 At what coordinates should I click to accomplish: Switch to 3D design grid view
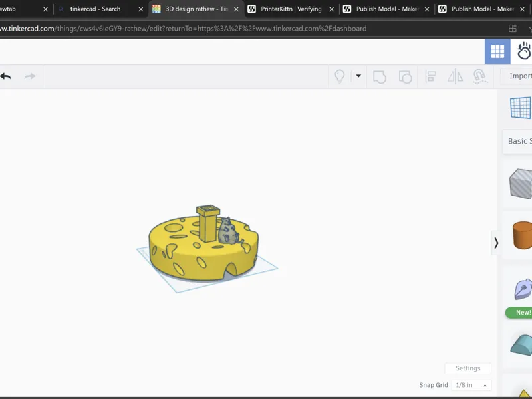coord(497,51)
